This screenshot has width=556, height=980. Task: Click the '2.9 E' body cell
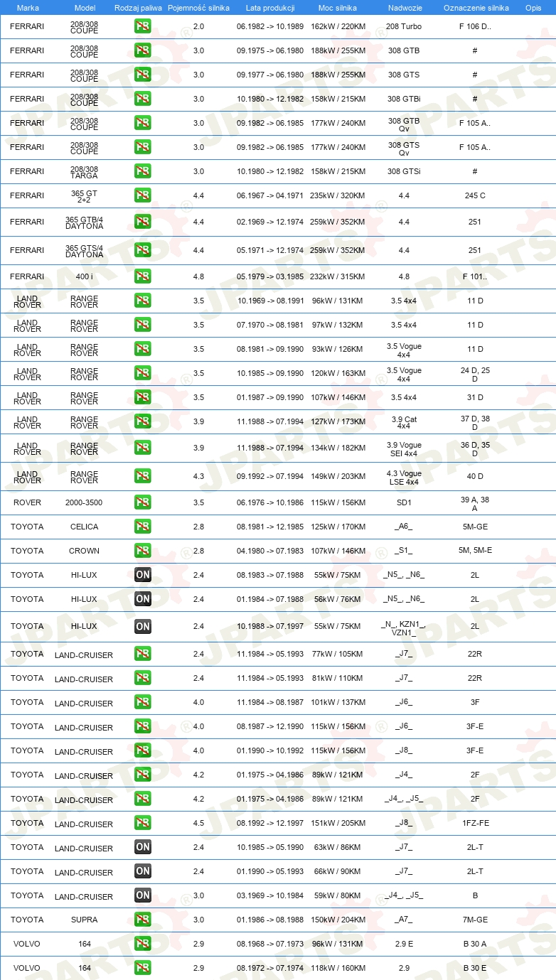pos(404,944)
